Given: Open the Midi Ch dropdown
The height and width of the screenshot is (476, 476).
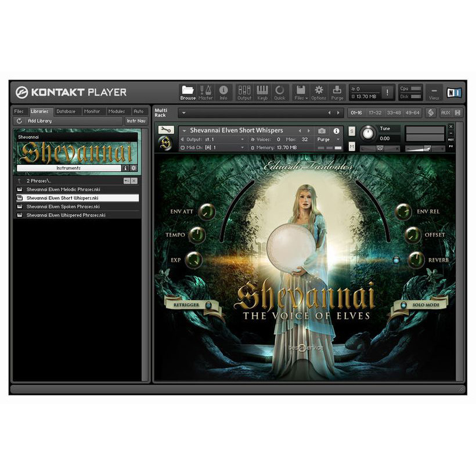Looking at the screenshot, I should tap(243, 147).
